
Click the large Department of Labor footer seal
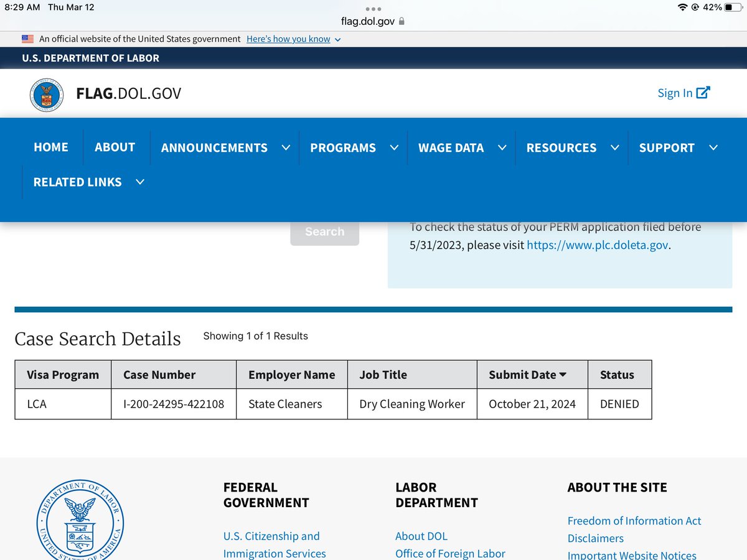(x=80, y=520)
